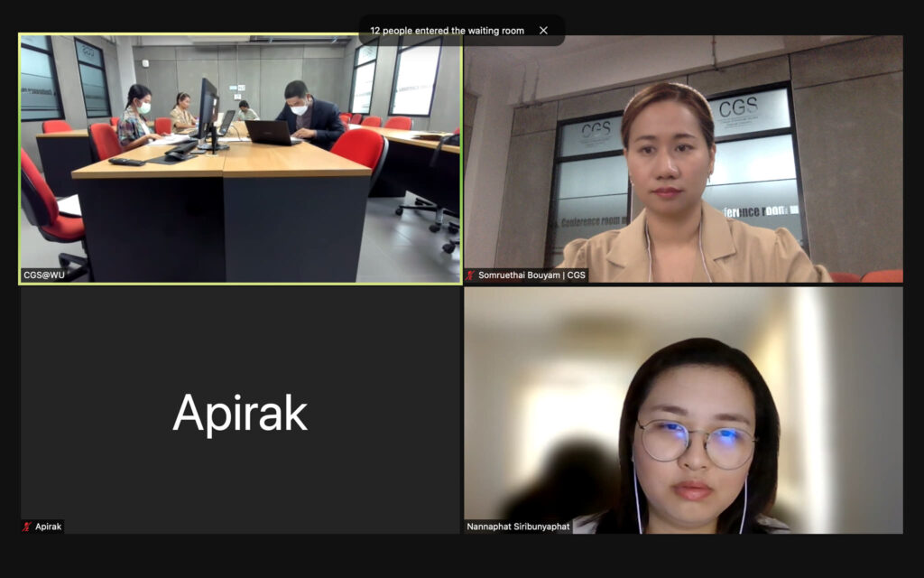Click the muted microphone icon next to Apirak
Image resolution: width=924 pixels, height=578 pixels.
[27, 527]
